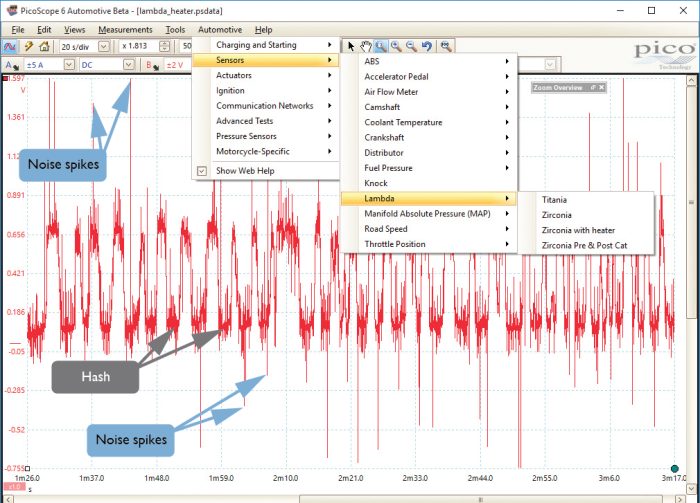Image resolution: width=700 pixels, height=503 pixels.
Task: Expand the Motorcycle-Specific submenu
Action: [266, 151]
